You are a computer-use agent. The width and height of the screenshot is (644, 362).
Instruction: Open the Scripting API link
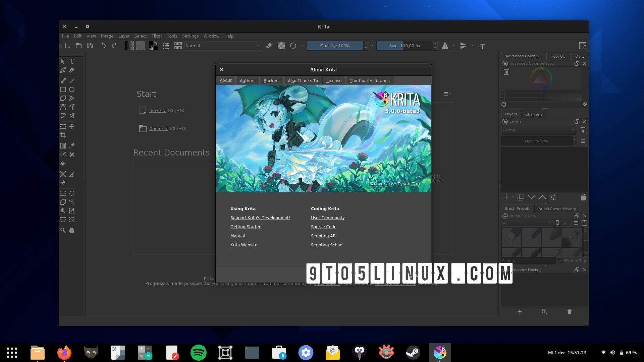pyautogui.click(x=323, y=236)
